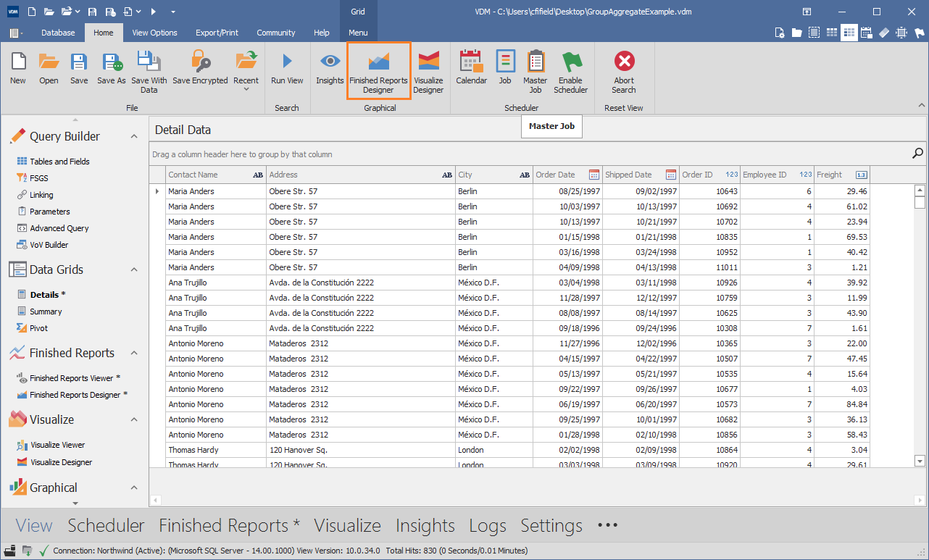Open the application menu dropdown left of Database
Viewport: 929px width, 560px height.
tap(16, 33)
